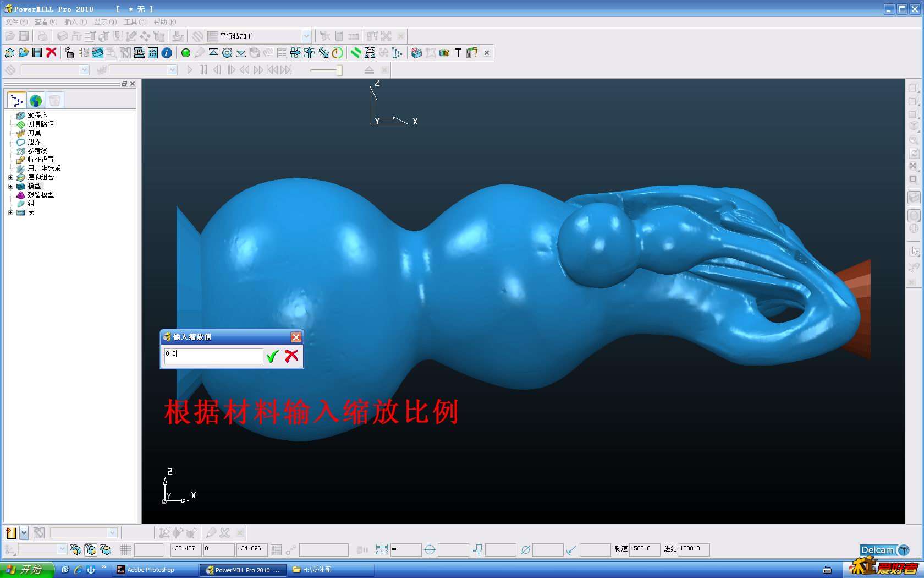Click the scale value input field
This screenshot has height=578, width=924.
coord(213,356)
